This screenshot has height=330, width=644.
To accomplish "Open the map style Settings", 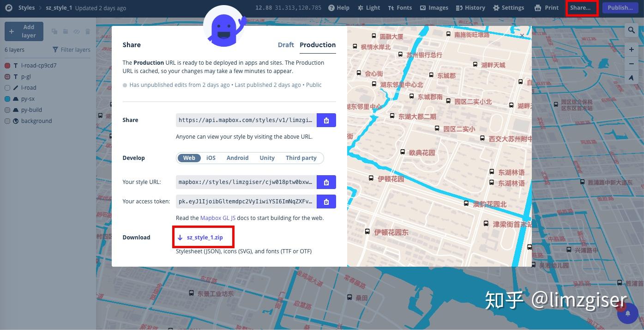I will coord(508,7).
